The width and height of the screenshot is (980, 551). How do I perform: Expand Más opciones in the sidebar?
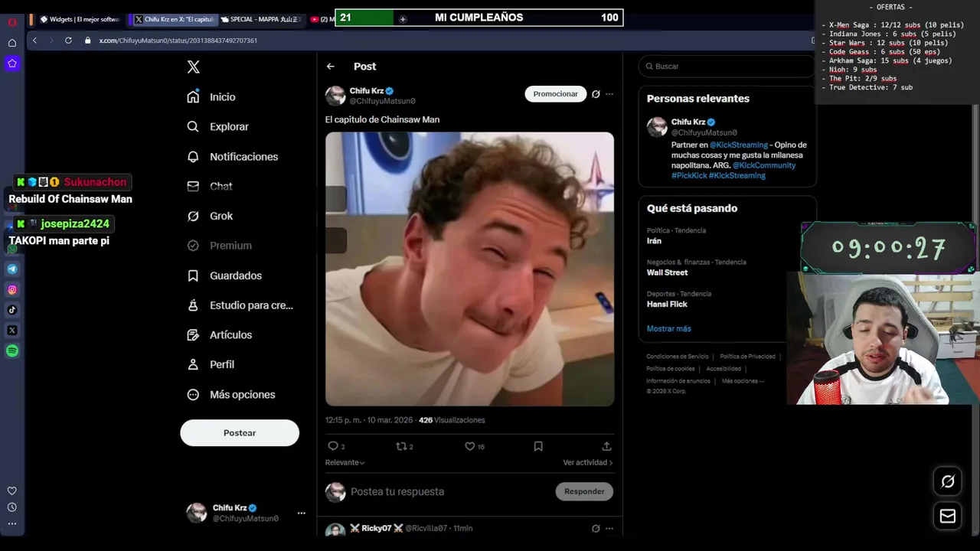[x=231, y=395]
